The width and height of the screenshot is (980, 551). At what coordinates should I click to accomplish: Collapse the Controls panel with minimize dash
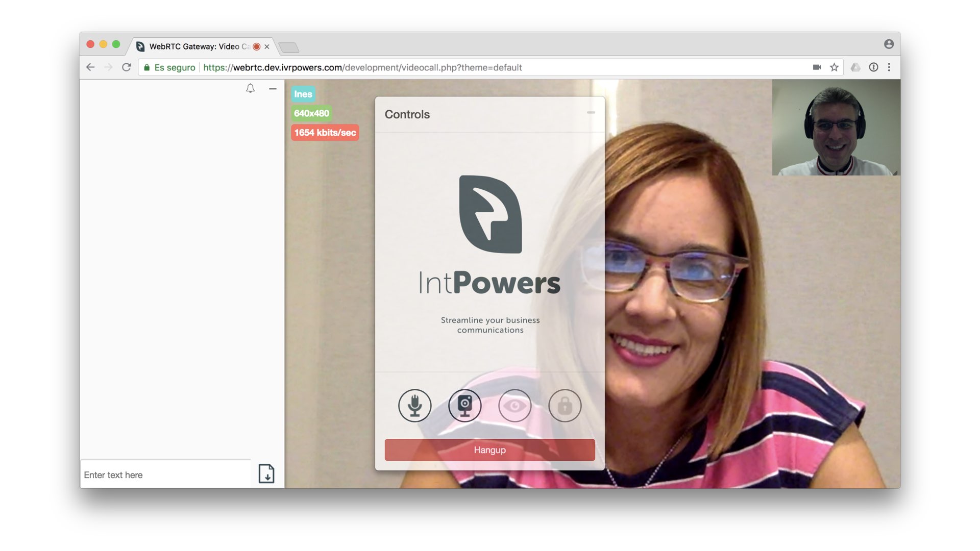pyautogui.click(x=591, y=113)
